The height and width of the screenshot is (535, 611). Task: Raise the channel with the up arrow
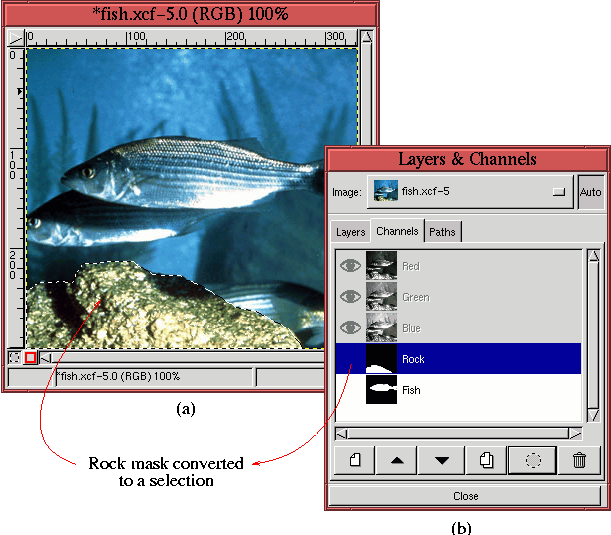tap(399, 460)
